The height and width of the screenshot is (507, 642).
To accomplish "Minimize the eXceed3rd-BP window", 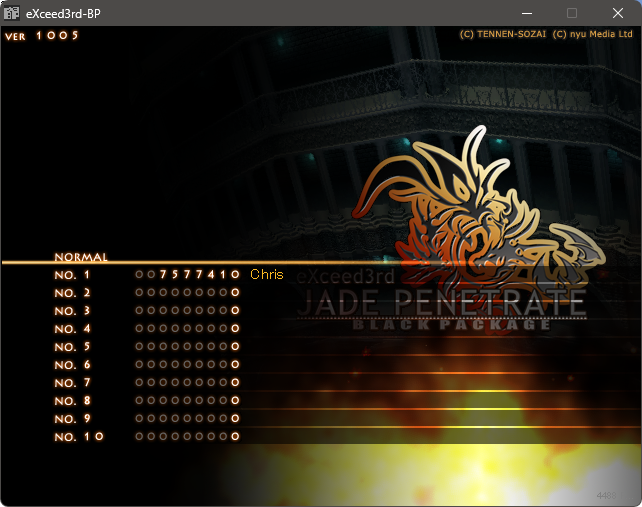I will (x=526, y=13).
